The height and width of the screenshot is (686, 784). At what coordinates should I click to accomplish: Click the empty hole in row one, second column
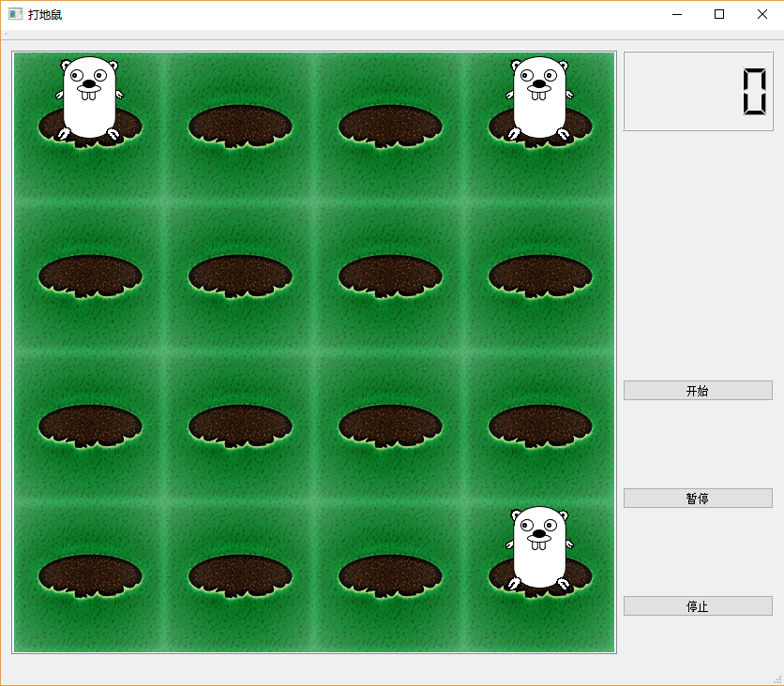240,127
